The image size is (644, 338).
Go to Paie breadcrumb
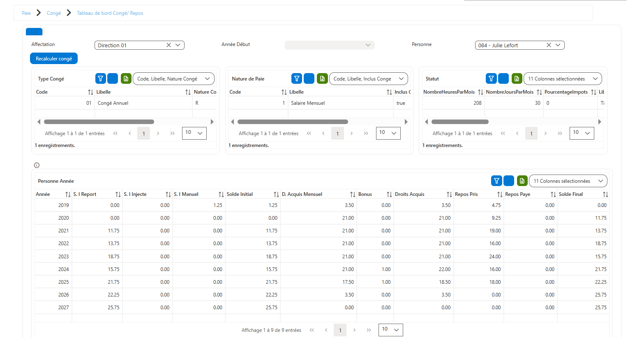coord(26,13)
